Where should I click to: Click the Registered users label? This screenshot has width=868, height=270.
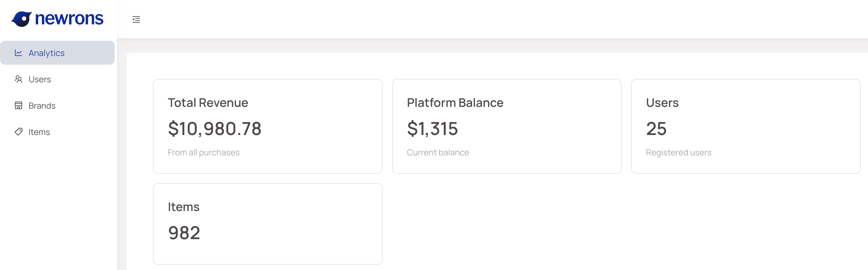[679, 152]
